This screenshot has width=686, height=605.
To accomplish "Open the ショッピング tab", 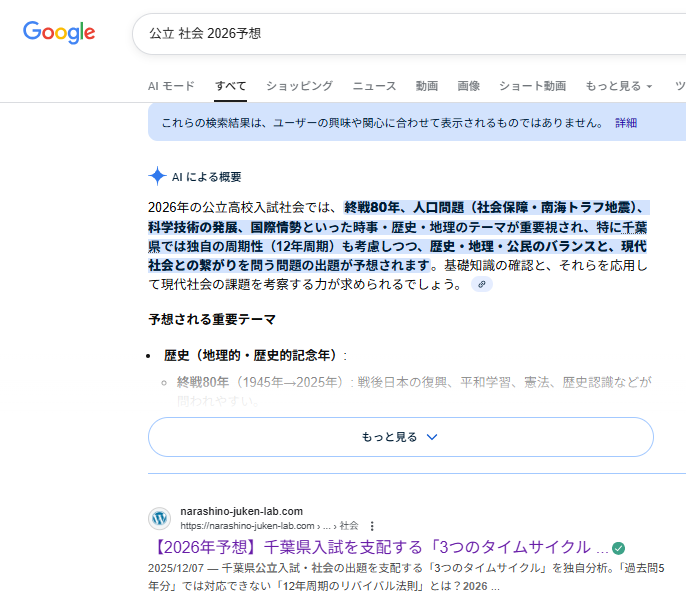I will [x=299, y=86].
